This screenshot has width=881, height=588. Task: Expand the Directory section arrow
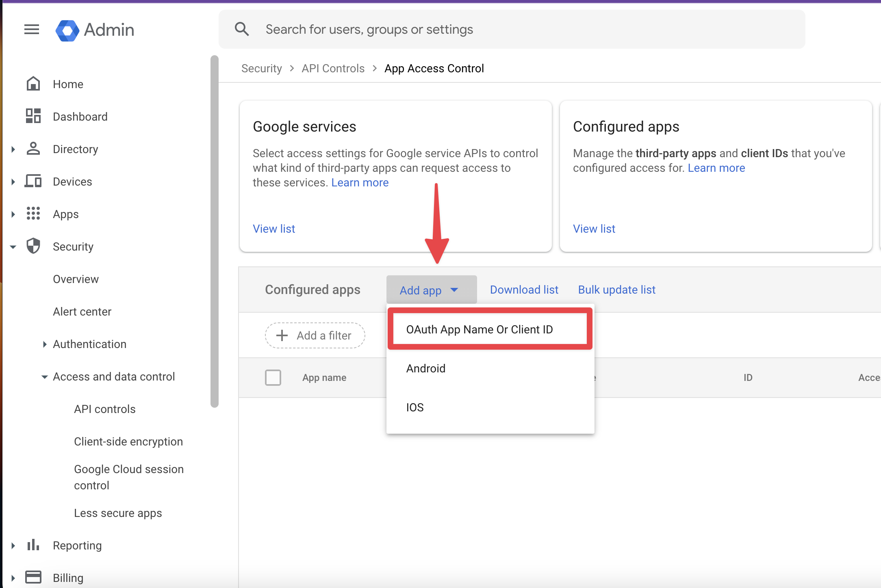(x=13, y=149)
